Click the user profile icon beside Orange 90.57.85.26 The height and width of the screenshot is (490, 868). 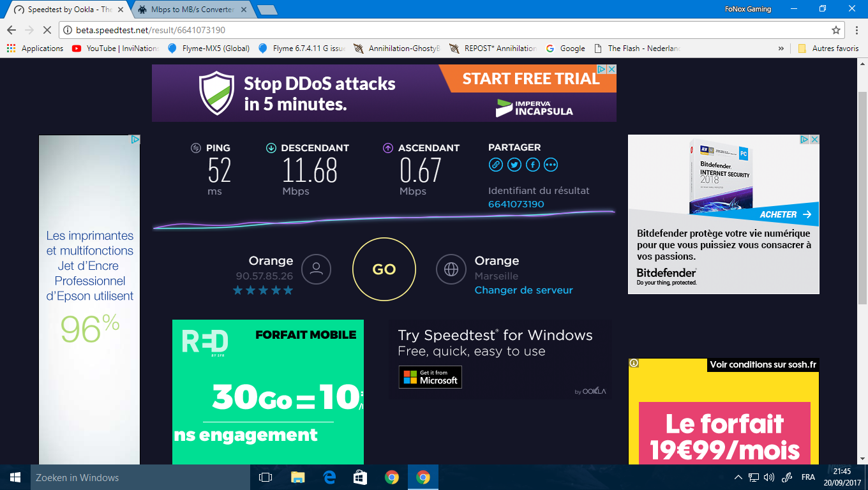[x=317, y=269]
